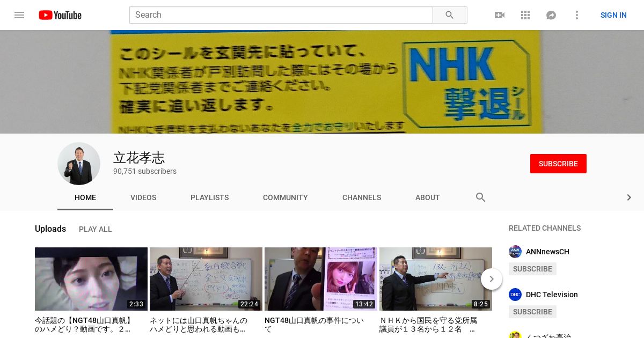Click 90,751 subscribers text
This screenshot has height=338, width=644.
pyautogui.click(x=145, y=171)
